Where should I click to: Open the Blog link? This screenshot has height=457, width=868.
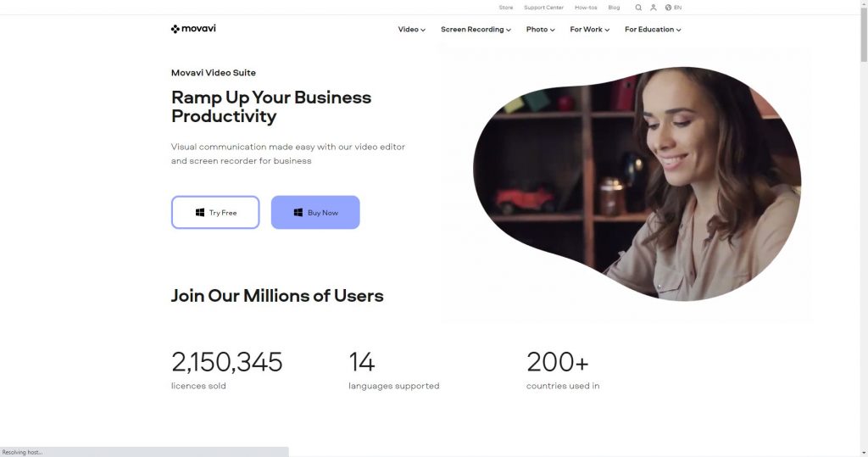[x=614, y=8]
